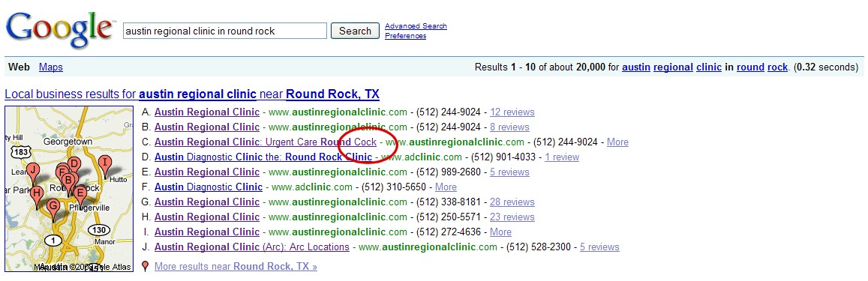Open result I Austin Regional Clinic
Image resolution: width=868 pixels, height=281 pixels.
pos(207,232)
